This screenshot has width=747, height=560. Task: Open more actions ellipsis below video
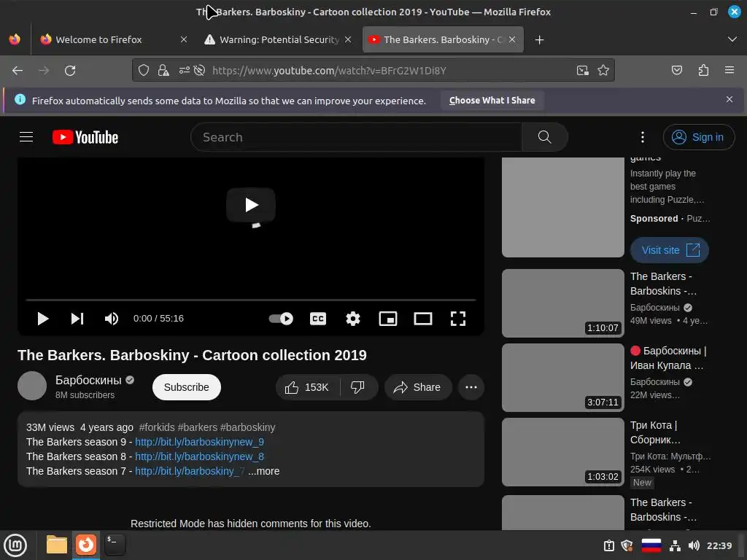[471, 387]
